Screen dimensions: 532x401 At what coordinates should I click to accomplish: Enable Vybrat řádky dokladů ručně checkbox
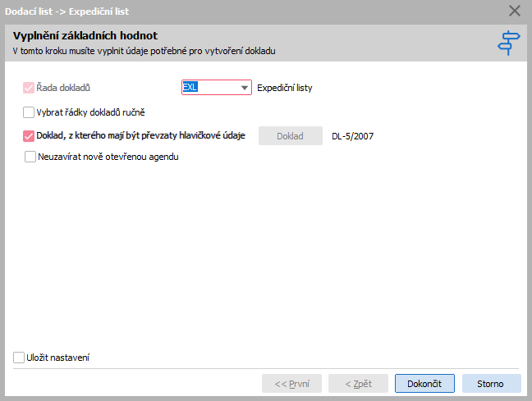tap(29, 112)
